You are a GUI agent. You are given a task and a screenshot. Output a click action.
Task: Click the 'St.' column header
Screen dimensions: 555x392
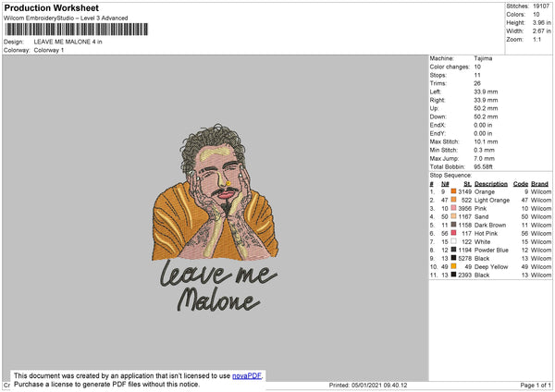point(467,184)
